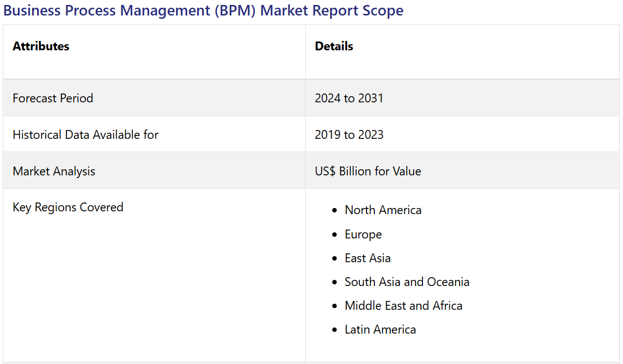
Task: Click North America in the regions list
Action: pyautogui.click(x=383, y=210)
